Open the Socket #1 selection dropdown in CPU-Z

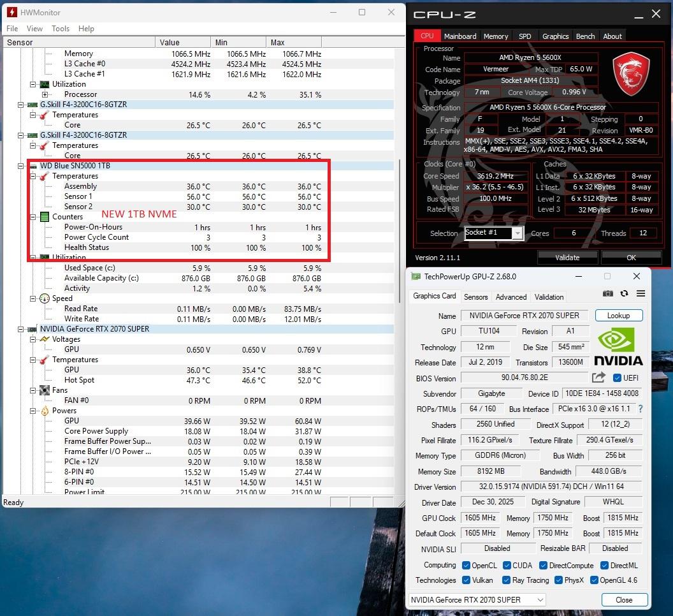tap(517, 233)
